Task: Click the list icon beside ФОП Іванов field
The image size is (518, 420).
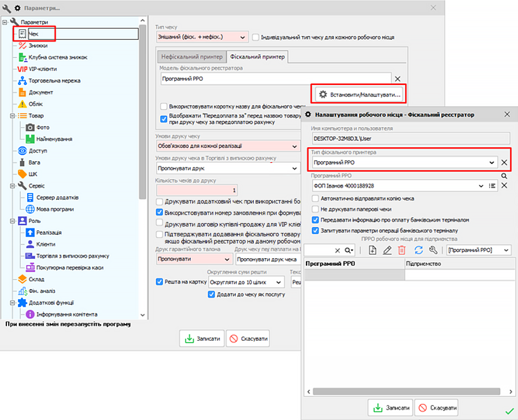Action: click(493, 185)
